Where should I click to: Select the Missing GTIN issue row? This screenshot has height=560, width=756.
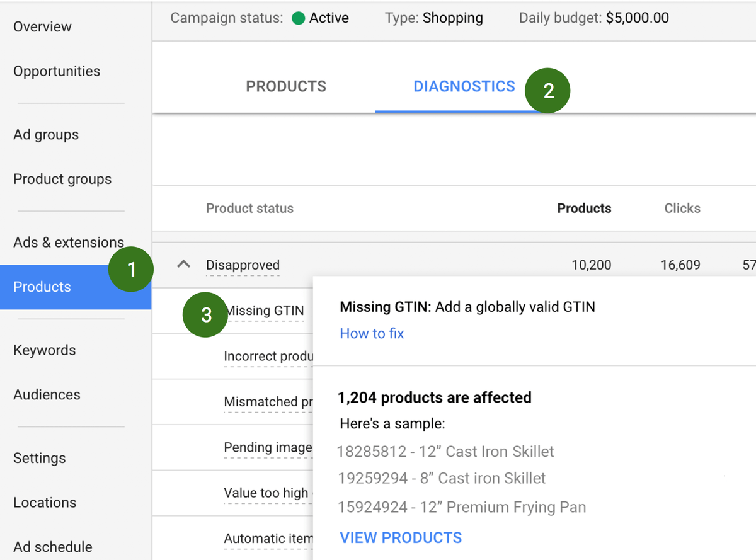point(266,311)
